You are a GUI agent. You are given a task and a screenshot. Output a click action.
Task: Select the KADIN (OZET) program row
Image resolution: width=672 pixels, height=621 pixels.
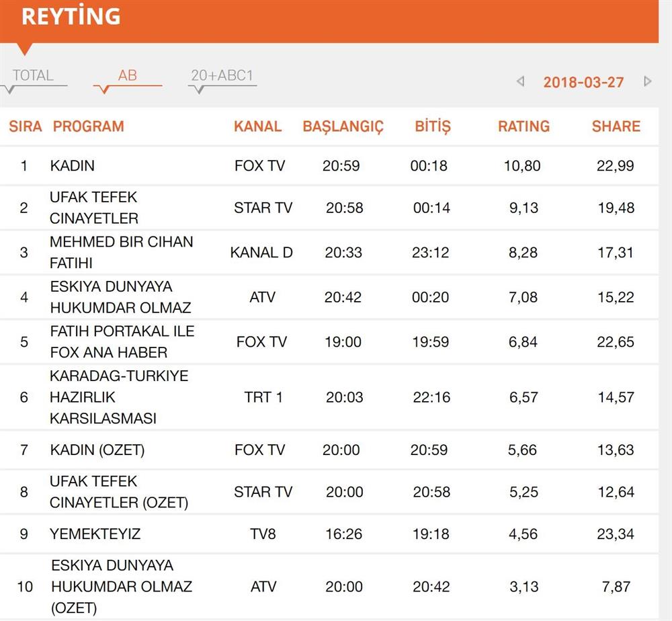pyautogui.click(x=97, y=450)
